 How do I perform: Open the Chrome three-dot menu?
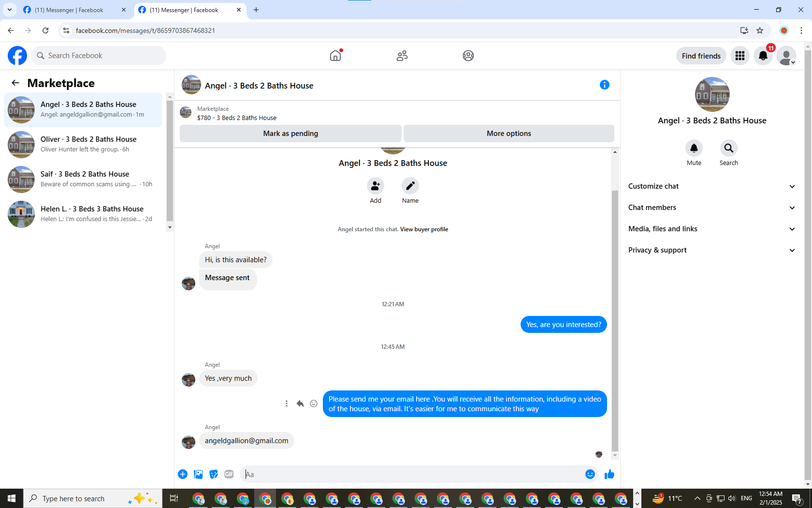pyautogui.click(x=801, y=30)
